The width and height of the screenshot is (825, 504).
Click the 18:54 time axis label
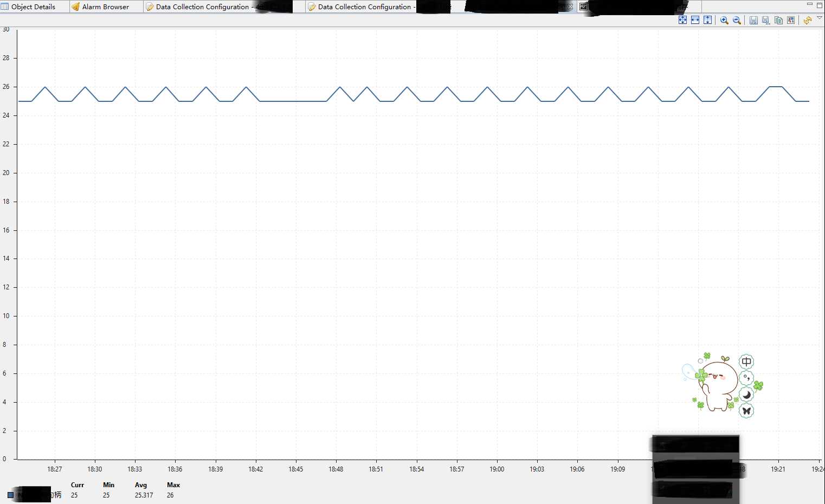point(417,469)
